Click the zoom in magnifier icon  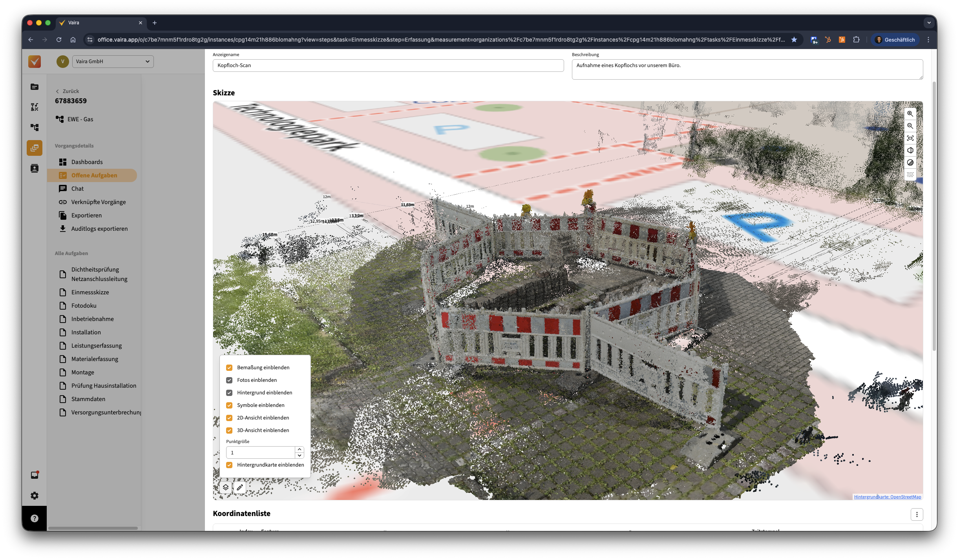point(910,114)
